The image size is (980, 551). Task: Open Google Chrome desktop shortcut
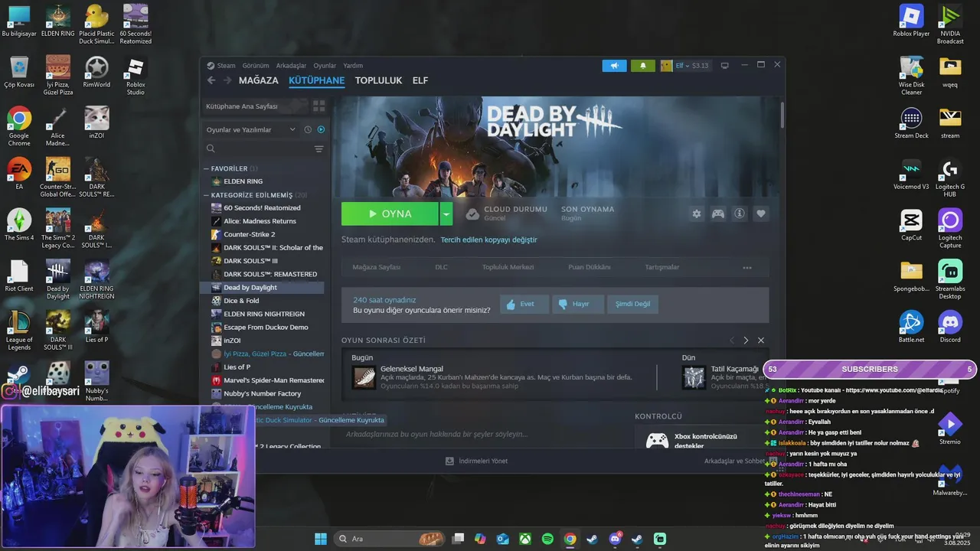(x=19, y=125)
